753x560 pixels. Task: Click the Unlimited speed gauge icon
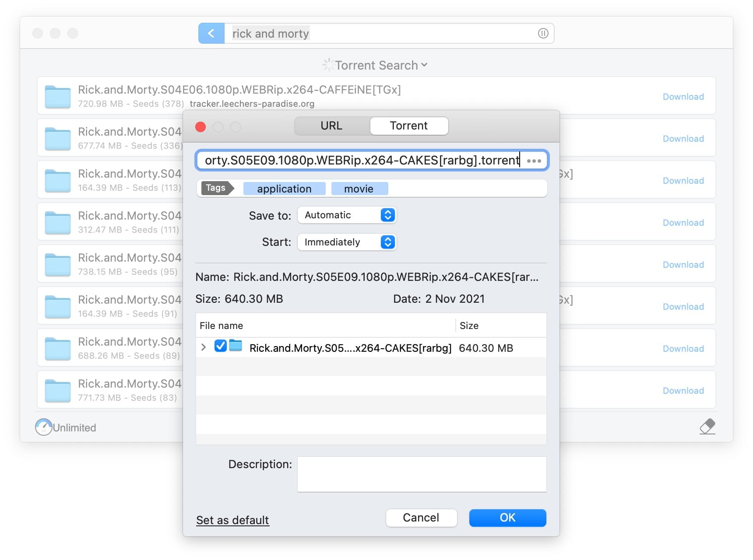tap(43, 427)
